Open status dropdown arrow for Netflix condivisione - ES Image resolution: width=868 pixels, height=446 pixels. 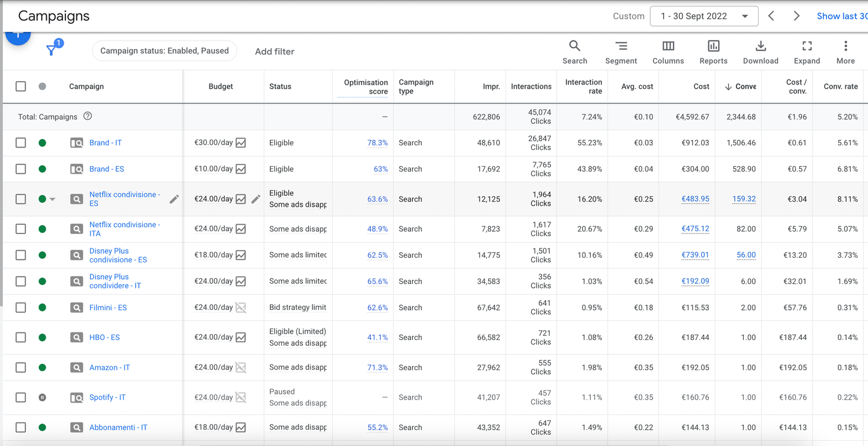pyautogui.click(x=53, y=199)
